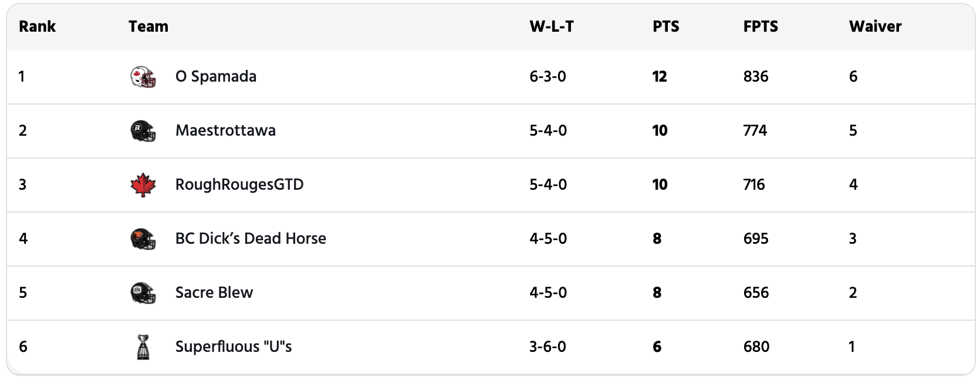Open the O Spamada team page
Viewport: 980px width, 383px height.
216,77
